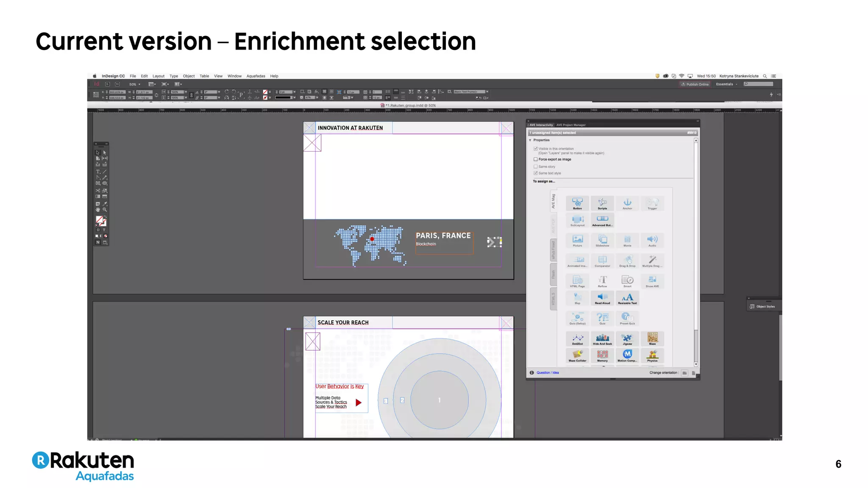The width and height of the screenshot is (868, 488).
Task: Click the fill and stroke swatch in toolbox
Action: [100, 220]
